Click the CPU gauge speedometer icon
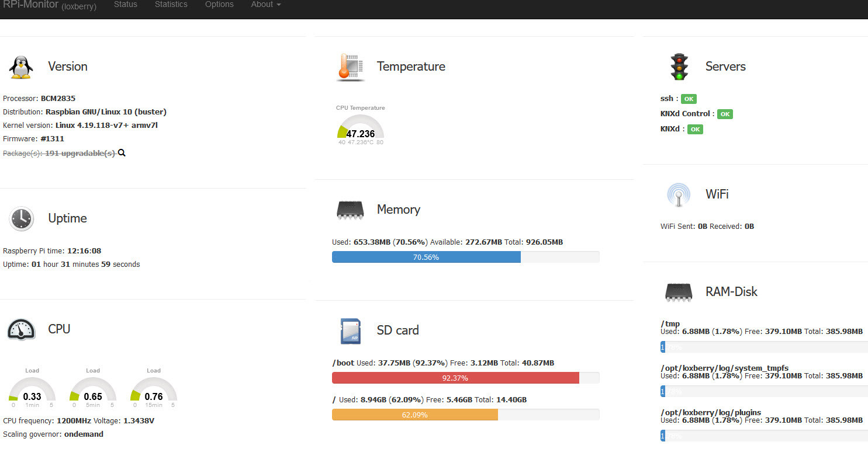Screen dimensions: 868x449 (x=21, y=329)
